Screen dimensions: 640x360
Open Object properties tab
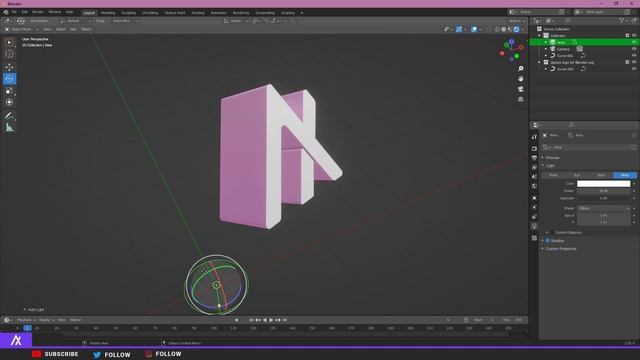tap(534, 198)
